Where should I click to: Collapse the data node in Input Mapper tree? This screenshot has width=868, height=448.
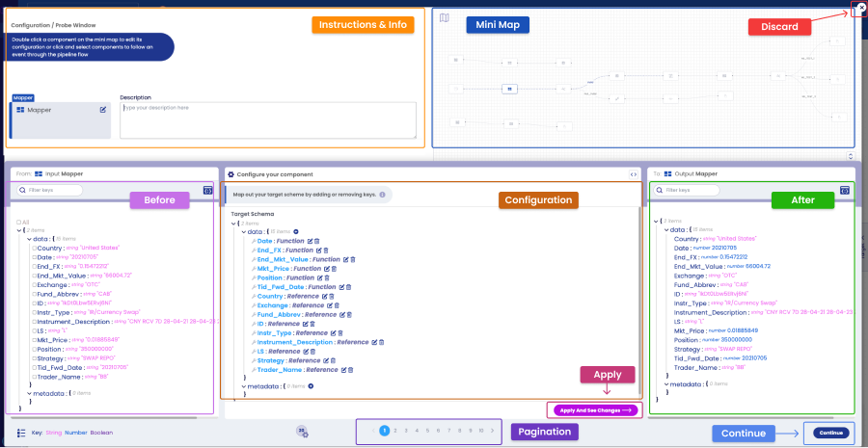tap(29, 239)
